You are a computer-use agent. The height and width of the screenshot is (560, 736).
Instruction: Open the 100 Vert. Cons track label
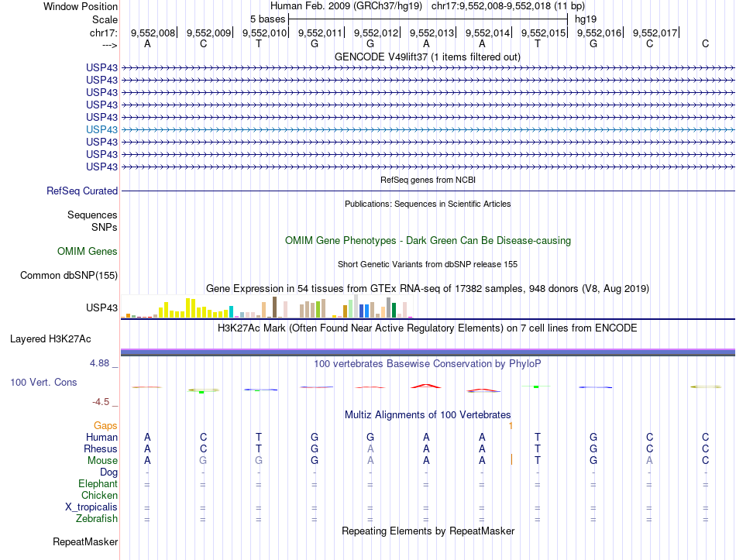point(43,382)
